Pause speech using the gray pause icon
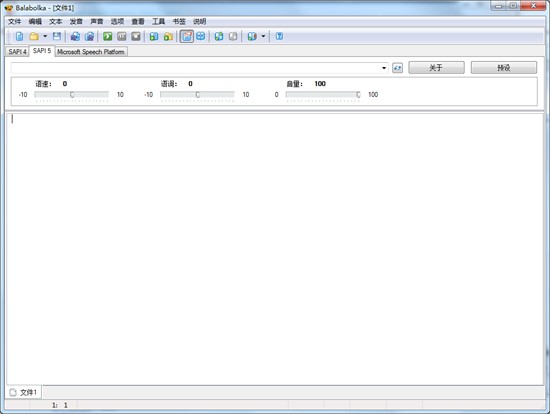Image resolution: width=550 pixels, height=414 pixels. 122,36
